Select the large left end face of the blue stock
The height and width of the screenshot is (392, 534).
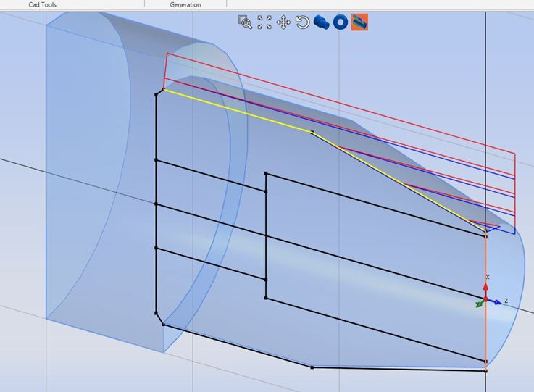tap(80, 174)
